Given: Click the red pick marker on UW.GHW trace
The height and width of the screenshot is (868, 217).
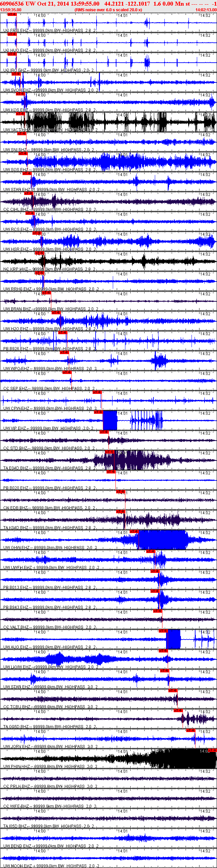Looking at the screenshot, I should tap(134, 531).
